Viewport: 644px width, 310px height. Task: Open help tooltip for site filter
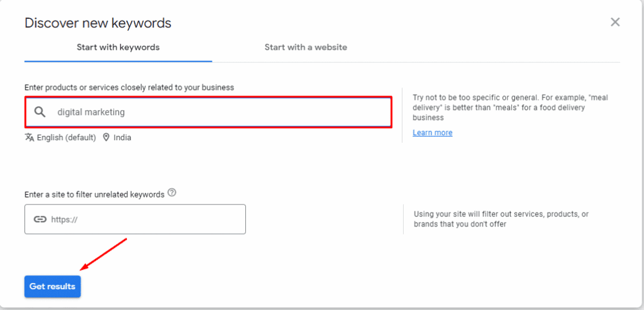click(x=172, y=194)
